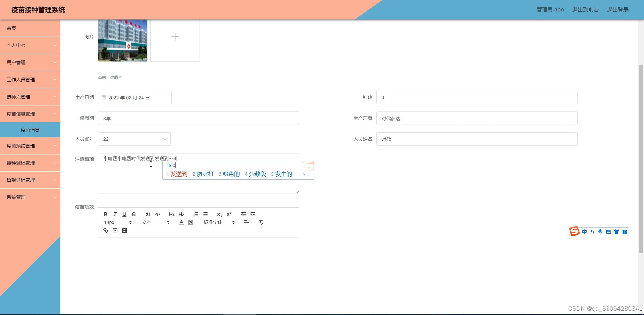The image size is (644, 315).
Task: Apply Heading 1 style
Action: pos(172,214)
